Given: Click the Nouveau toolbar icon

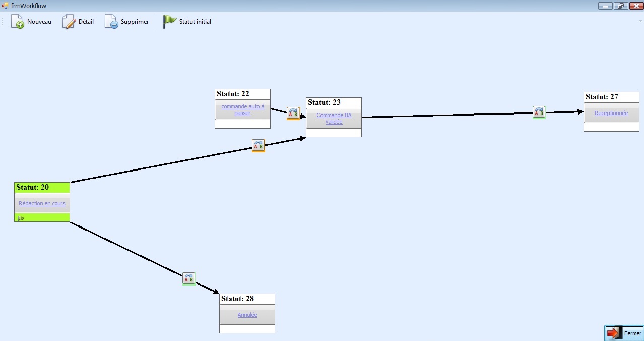Looking at the screenshot, I should click(x=18, y=22).
